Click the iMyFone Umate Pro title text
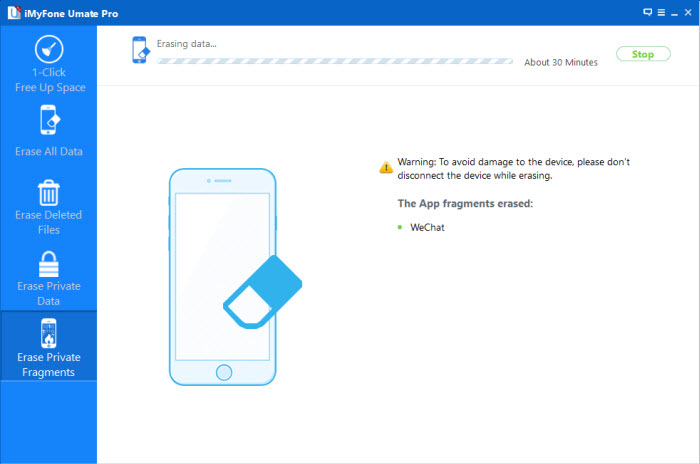Image resolution: width=700 pixels, height=464 pixels. pos(71,13)
